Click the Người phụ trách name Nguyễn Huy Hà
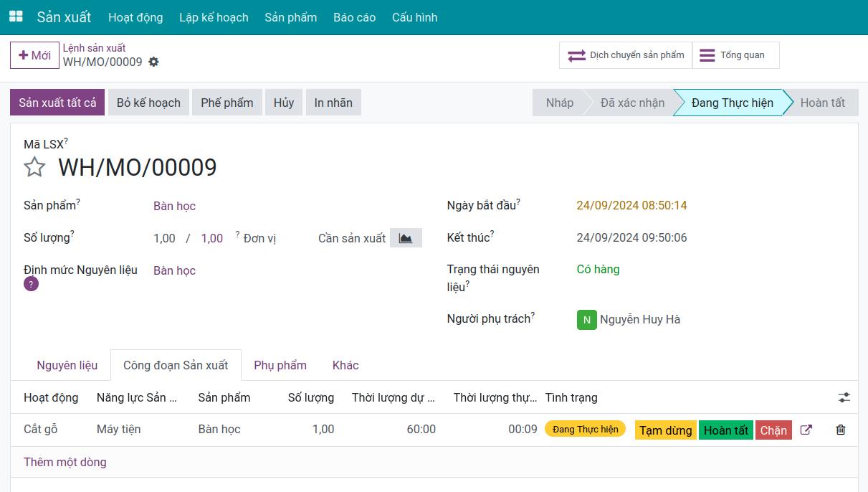 point(640,320)
